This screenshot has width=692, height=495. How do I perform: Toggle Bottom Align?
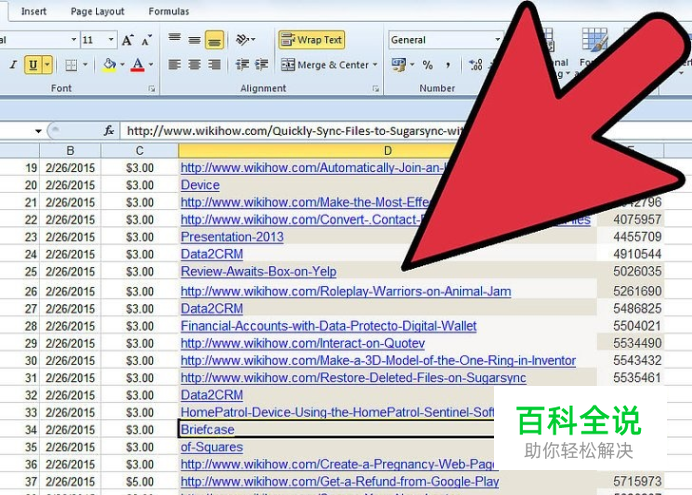tap(214, 40)
